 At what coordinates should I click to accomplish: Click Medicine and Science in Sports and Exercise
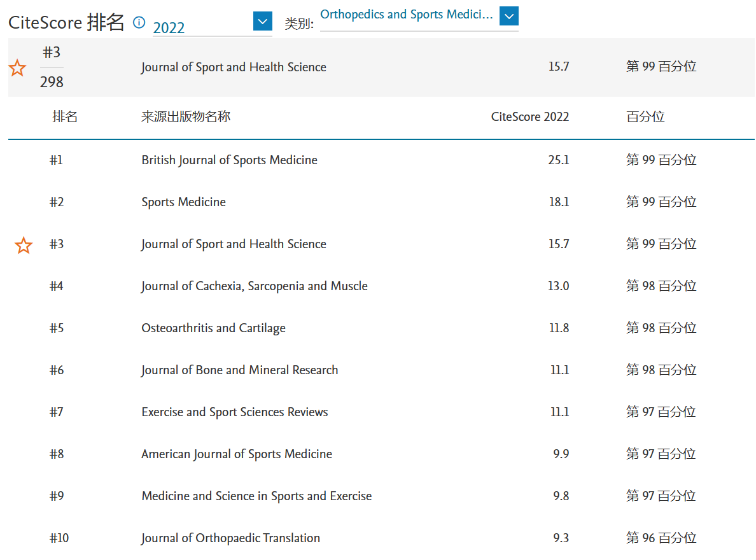256,496
